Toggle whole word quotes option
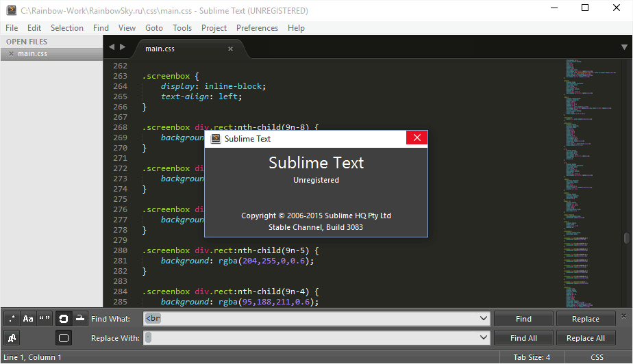Screen dimensions: 633x364 (x=45, y=319)
